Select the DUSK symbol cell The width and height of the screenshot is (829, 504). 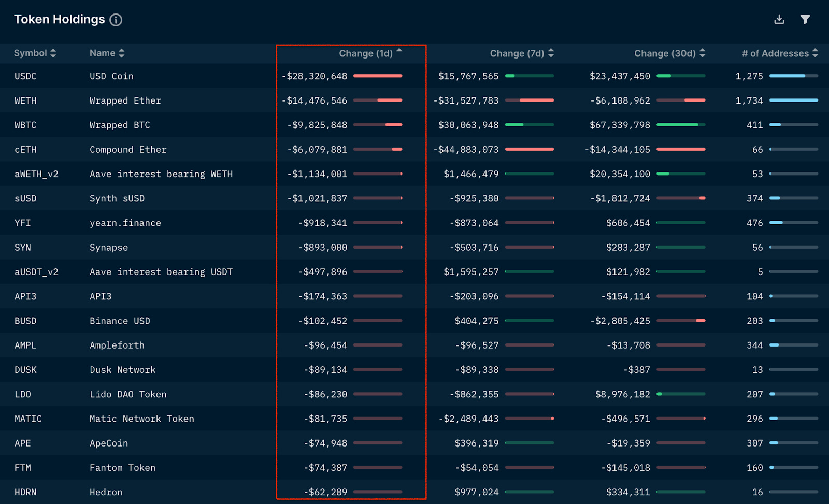(x=25, y=370)
